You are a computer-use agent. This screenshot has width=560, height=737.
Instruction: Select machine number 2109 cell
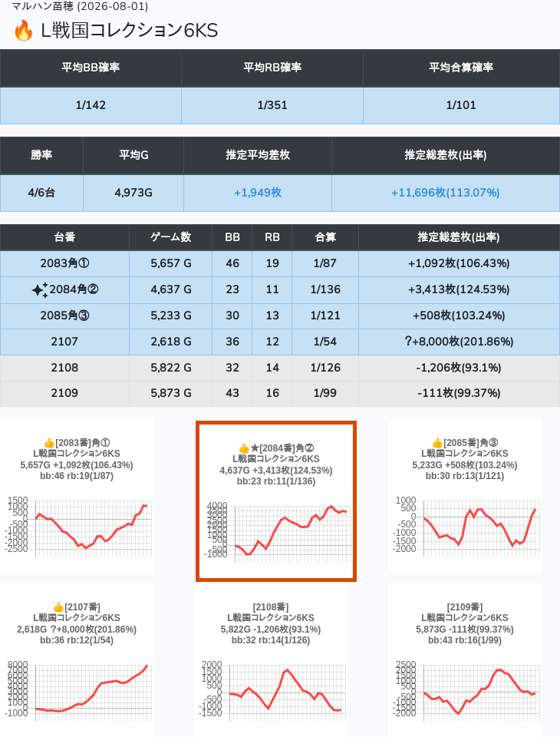coord(65,393)
